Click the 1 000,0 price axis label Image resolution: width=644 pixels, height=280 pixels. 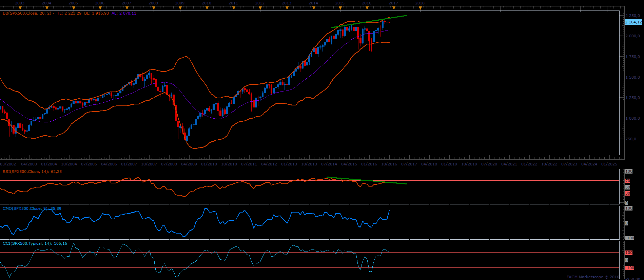click(x=633, y=118)
